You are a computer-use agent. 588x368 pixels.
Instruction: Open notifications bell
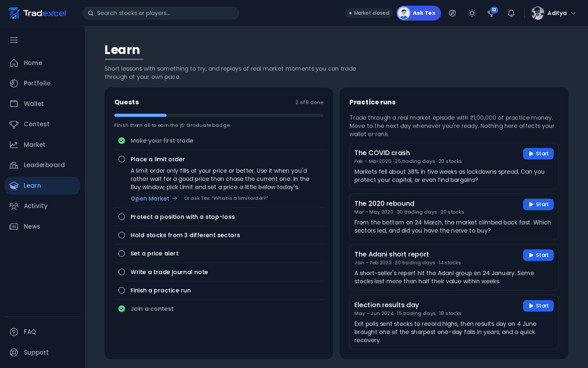tap(511, 13)
